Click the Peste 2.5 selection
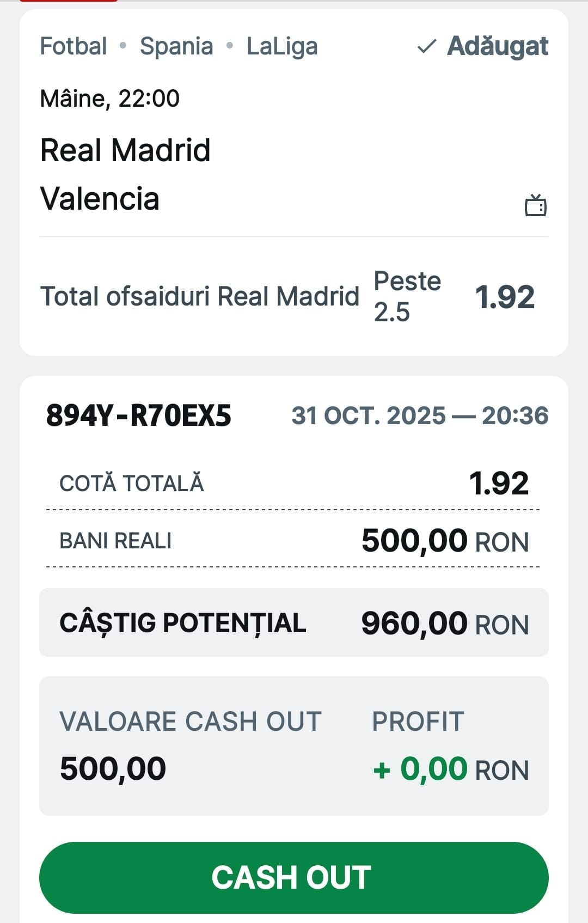The image size is (588, 923). point(407,296)
